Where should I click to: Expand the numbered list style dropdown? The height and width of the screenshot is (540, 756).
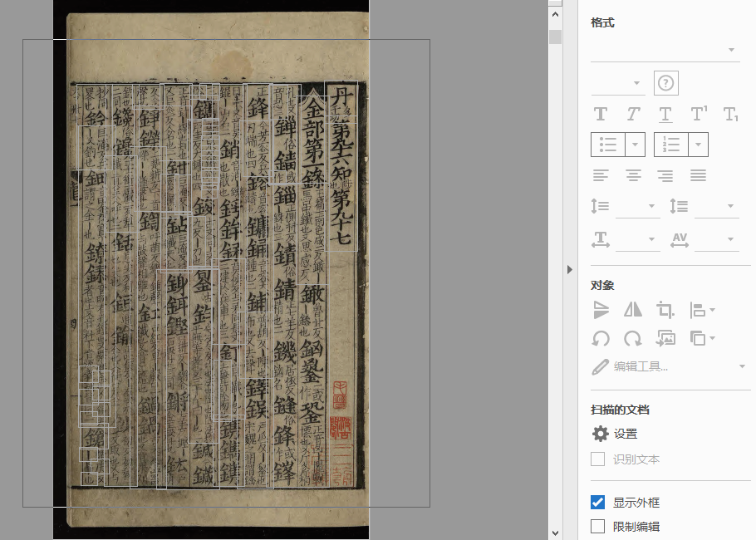click(x=699, y=145)
